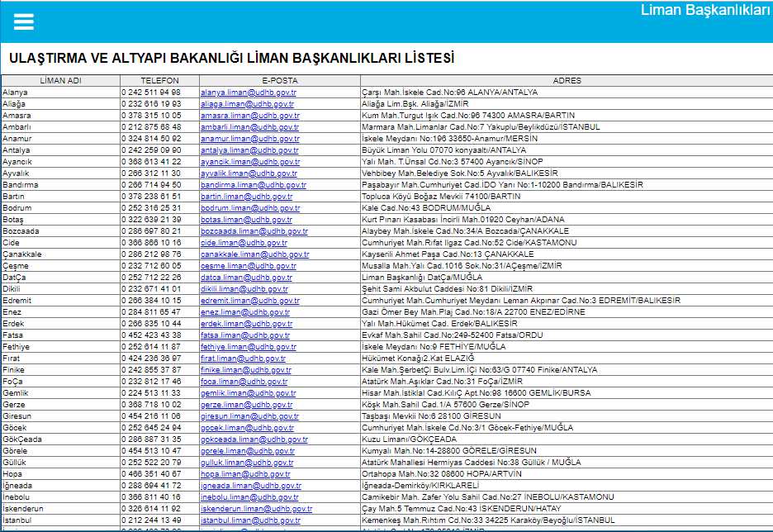The height and width of the screenshot is (532, 773).
Task: Click gocek.liman@udhb.gov.tr link
Action: point(247,428)
